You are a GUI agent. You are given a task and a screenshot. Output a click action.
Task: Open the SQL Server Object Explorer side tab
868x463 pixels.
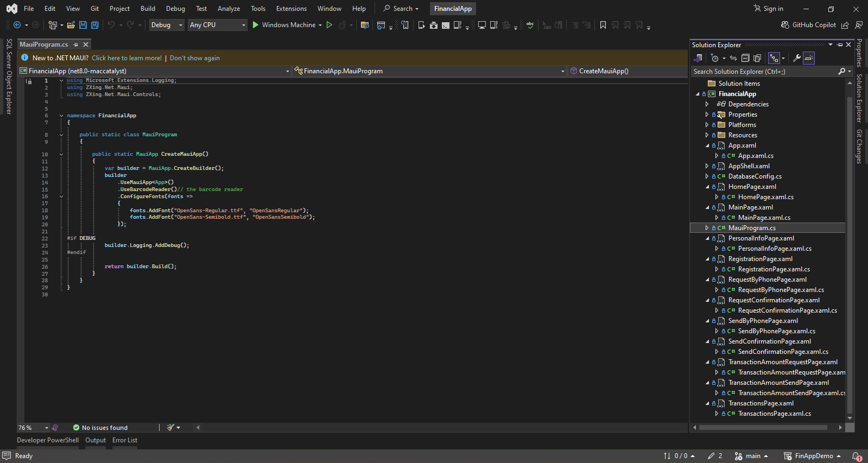point(9,76)
